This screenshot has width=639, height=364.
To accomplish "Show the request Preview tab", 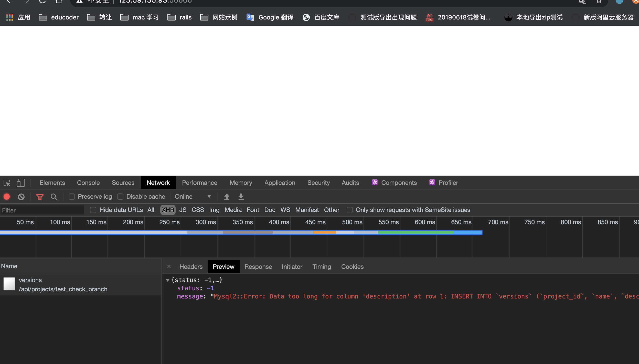I will point(223,267).
